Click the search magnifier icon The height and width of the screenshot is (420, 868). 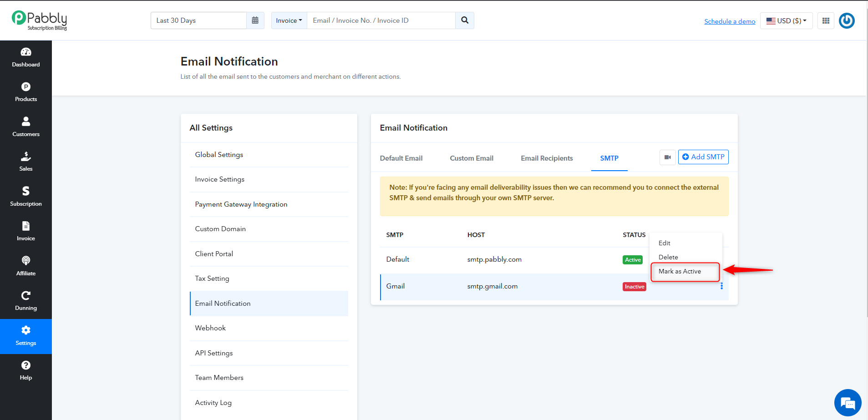coord(465,20)
